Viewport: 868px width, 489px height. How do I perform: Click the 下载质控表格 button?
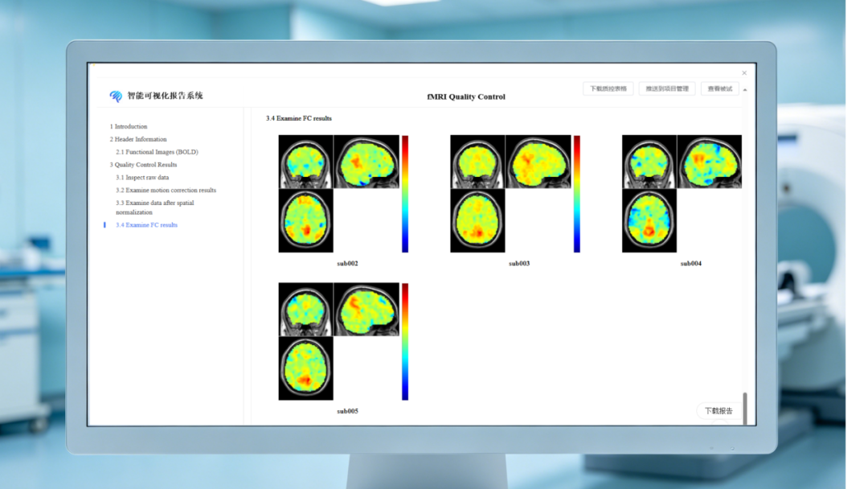click(608, 88)
